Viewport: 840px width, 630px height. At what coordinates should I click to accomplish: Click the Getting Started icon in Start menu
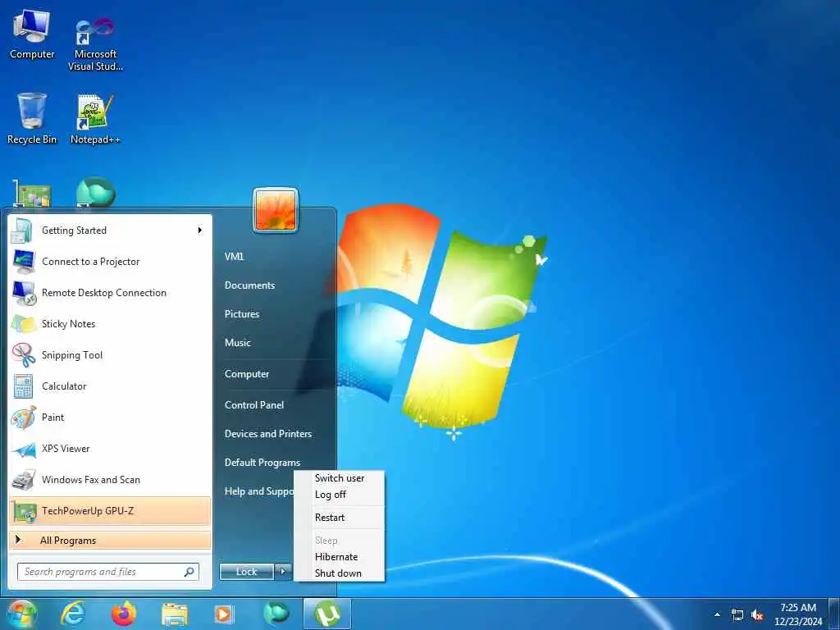[22, 231]
